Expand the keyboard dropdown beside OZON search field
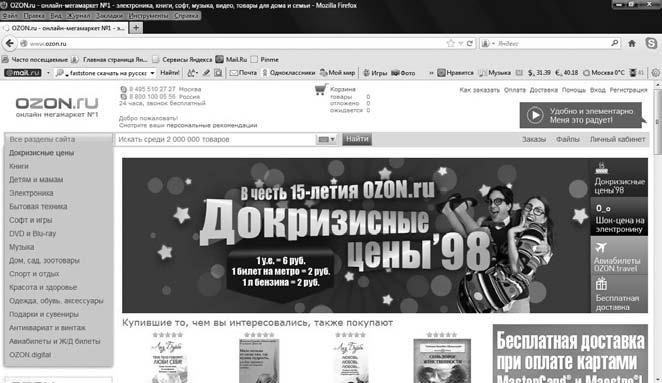Viewport: 662px width, 383px height. [326, 139]
